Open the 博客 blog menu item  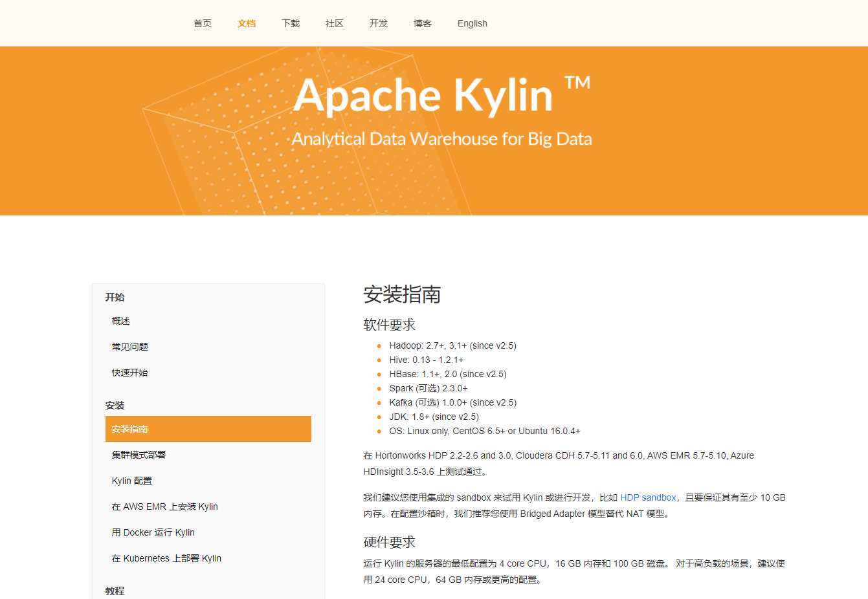click(x=423, y=23)
